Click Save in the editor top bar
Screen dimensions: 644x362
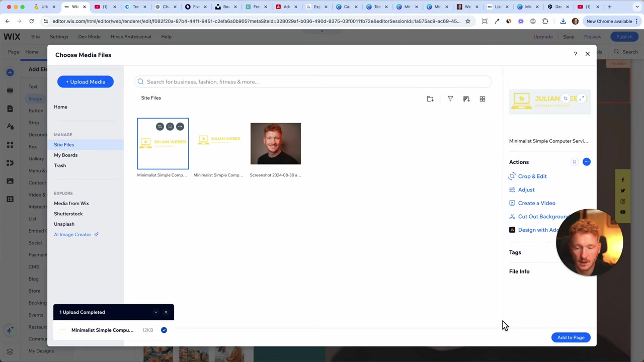tap(569, 37)
